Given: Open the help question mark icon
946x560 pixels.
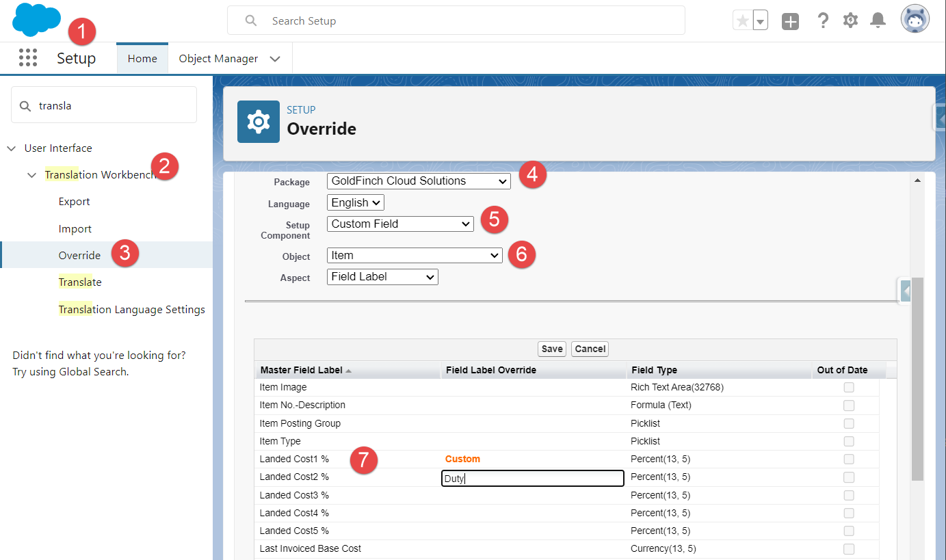Looking at the screenshot, I should pyautogui.click(x=824, y=21).
